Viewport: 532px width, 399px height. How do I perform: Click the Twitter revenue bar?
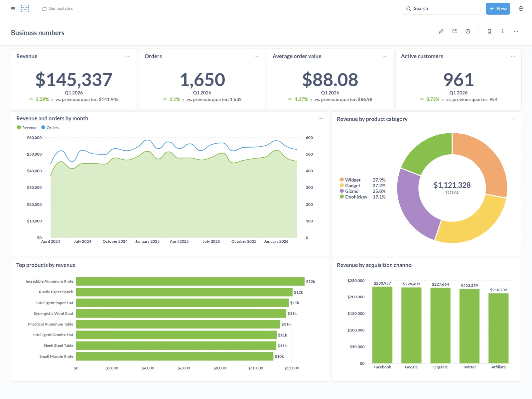pyautogui.click(x=469, y=326)
